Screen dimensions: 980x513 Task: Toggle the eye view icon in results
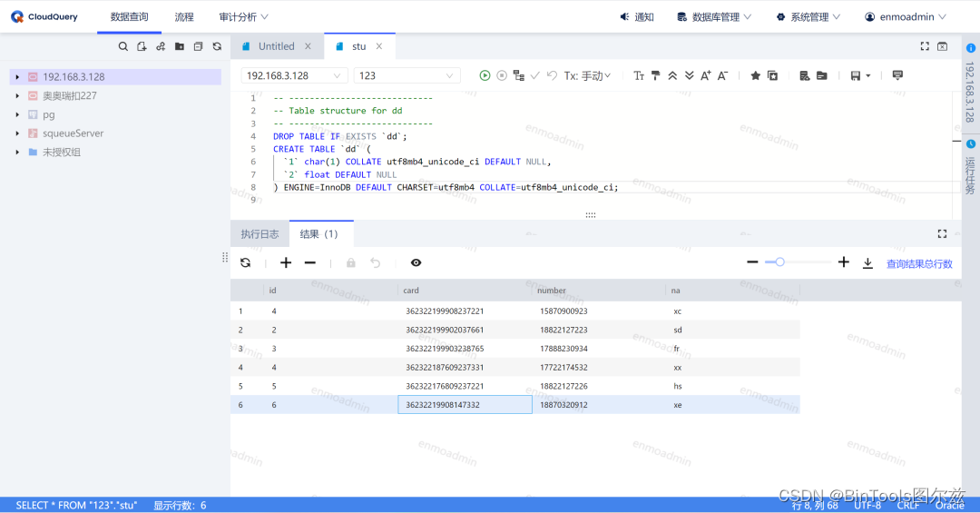[416, 262]
